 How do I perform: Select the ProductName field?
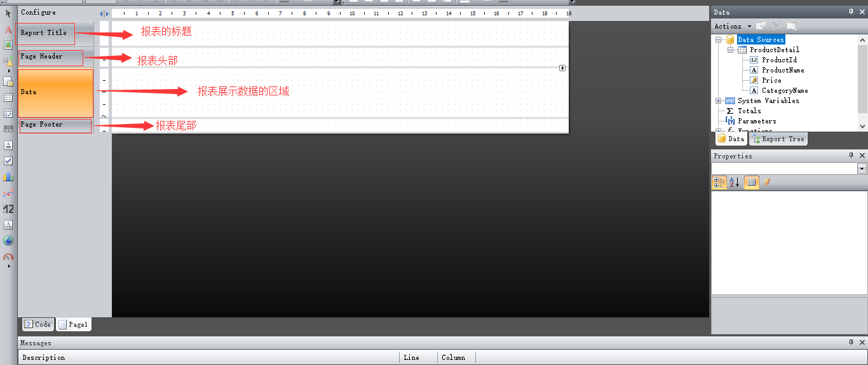[783, 70]
